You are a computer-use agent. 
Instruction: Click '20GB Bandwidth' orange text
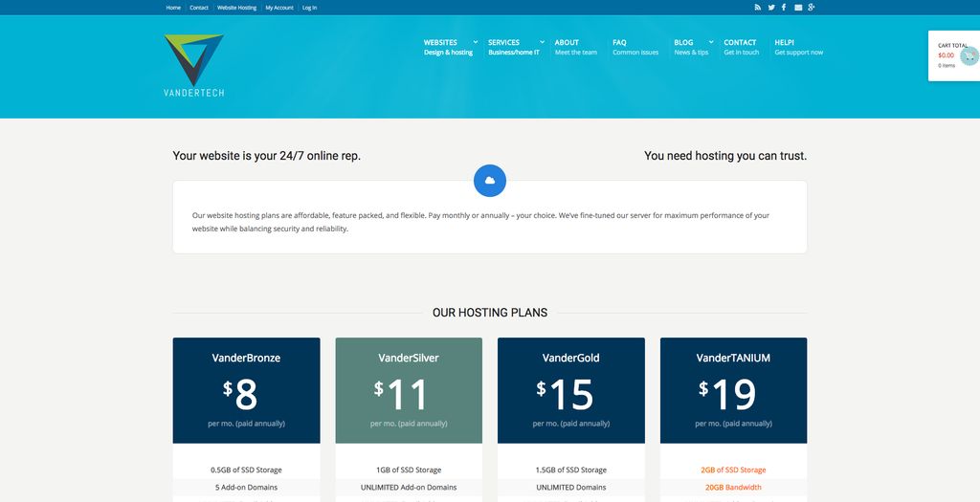pos(734,488)
